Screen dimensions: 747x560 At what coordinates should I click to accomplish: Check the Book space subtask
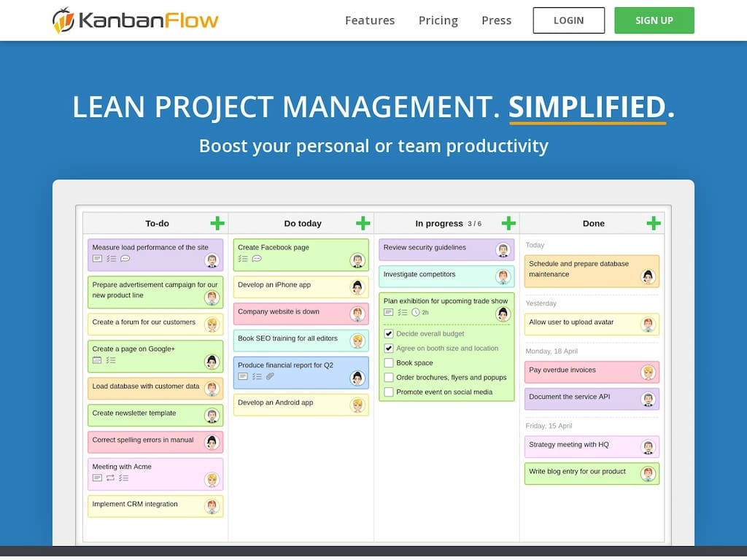(389, 362)
